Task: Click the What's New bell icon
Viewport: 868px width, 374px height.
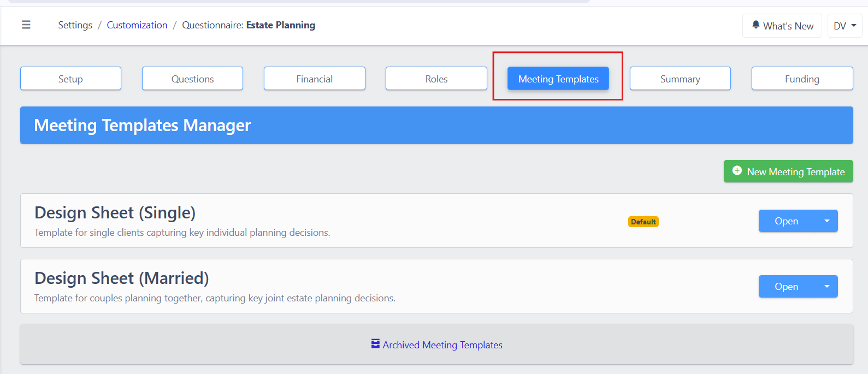Action: pos(755,25)
